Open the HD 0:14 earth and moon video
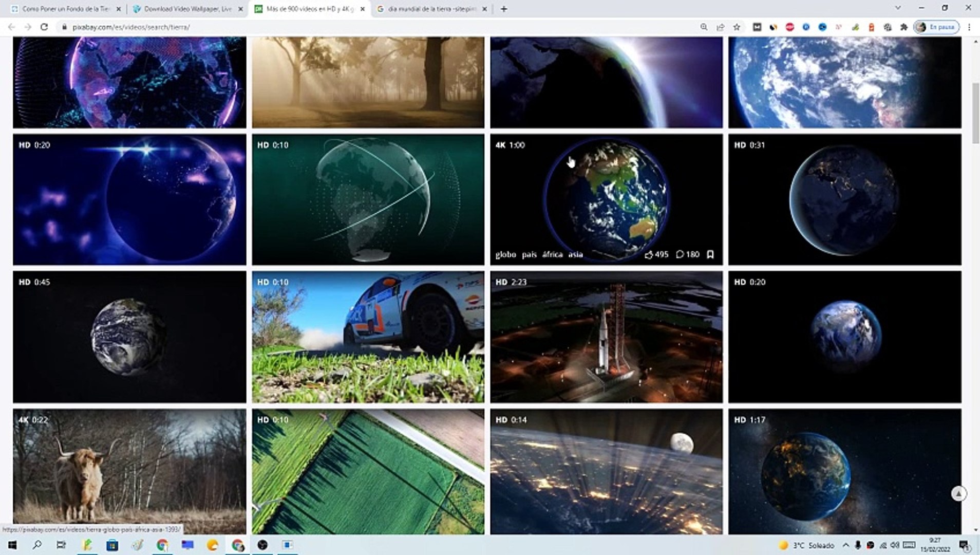Screen dimensions: 980x555 [x=606, y=472]
